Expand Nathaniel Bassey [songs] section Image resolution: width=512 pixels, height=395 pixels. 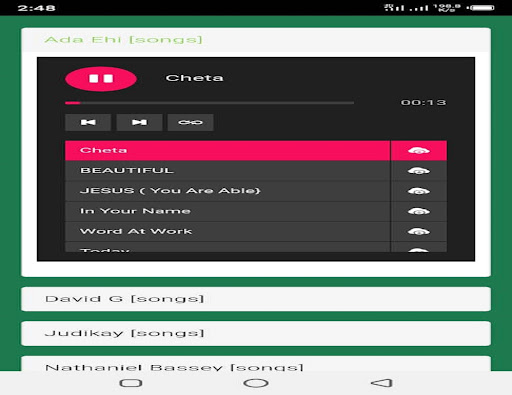[256, 364]
